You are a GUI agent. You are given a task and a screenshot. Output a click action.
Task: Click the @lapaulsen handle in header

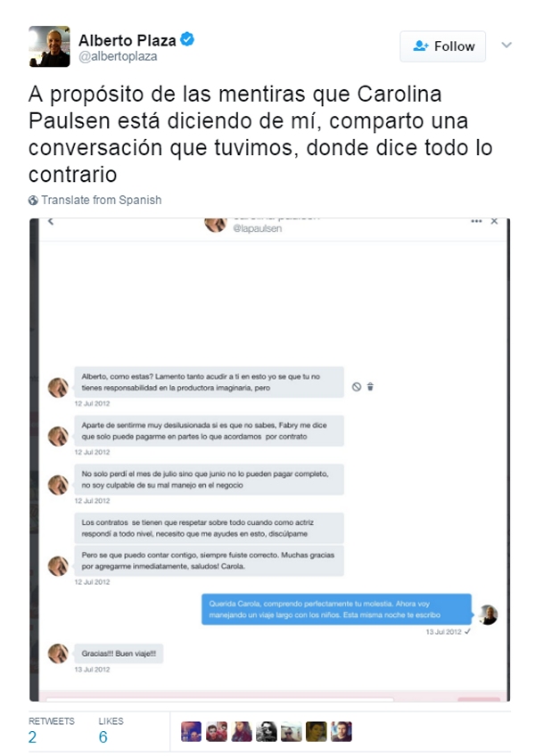pyautogui.click(x=258, y=228)
